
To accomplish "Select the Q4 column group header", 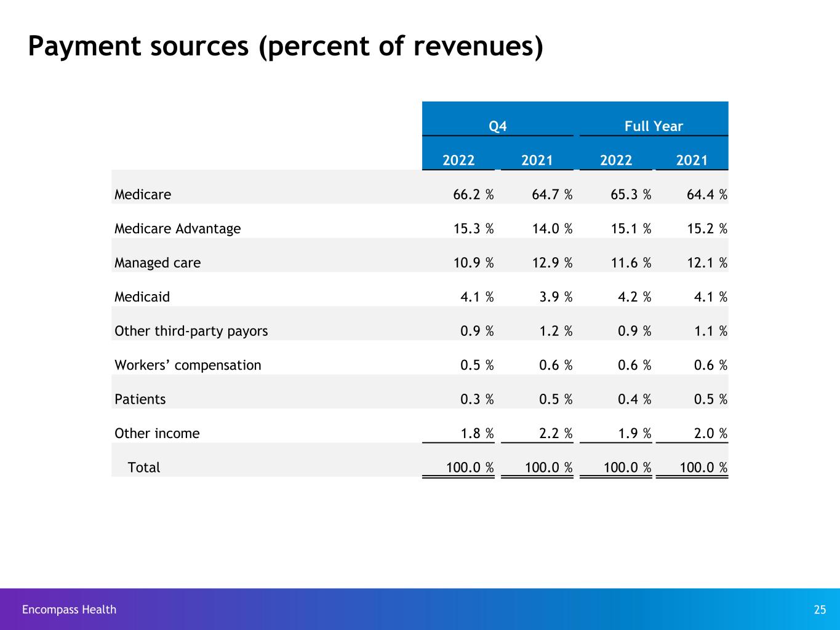I will tap(497, 126).
